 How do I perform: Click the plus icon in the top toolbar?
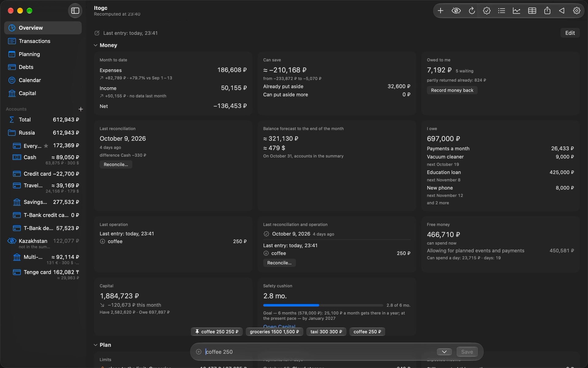click(x=440, y=11)
